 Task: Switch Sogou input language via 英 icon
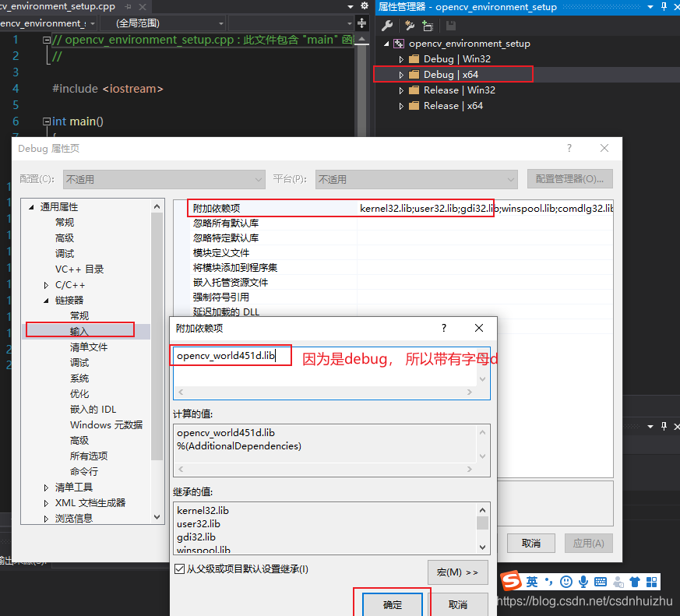tap(532, 582)
